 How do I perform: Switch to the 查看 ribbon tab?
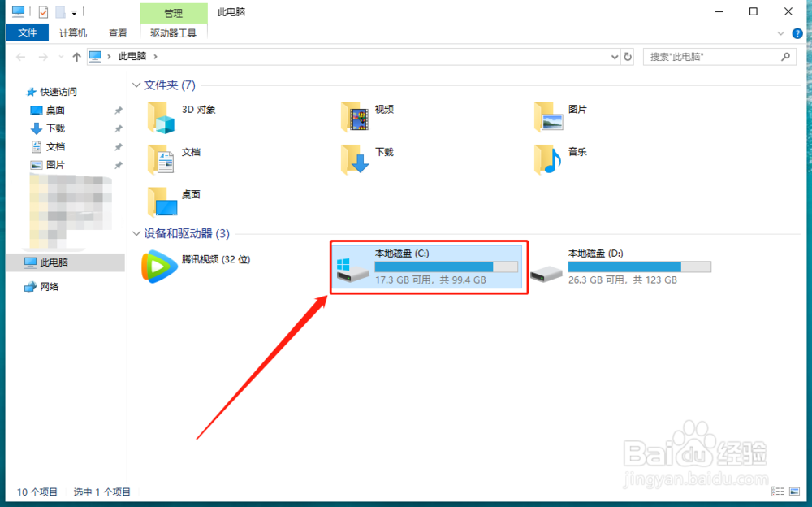(118, 33)
